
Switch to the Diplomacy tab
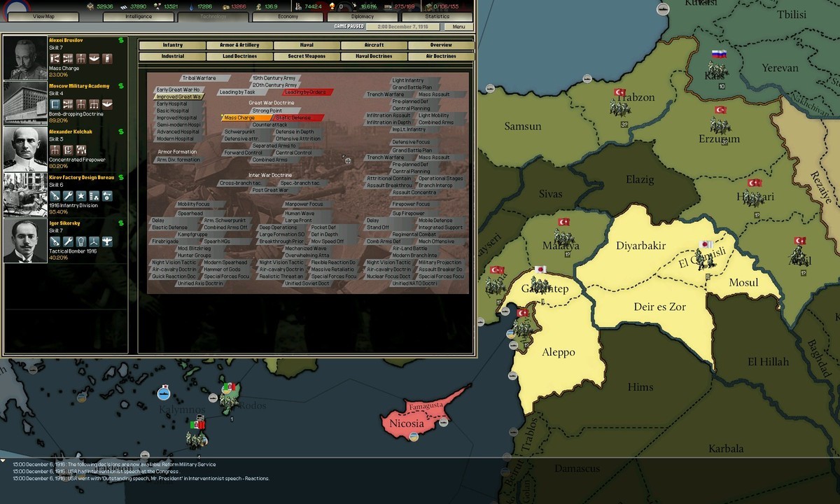[362, 16]
